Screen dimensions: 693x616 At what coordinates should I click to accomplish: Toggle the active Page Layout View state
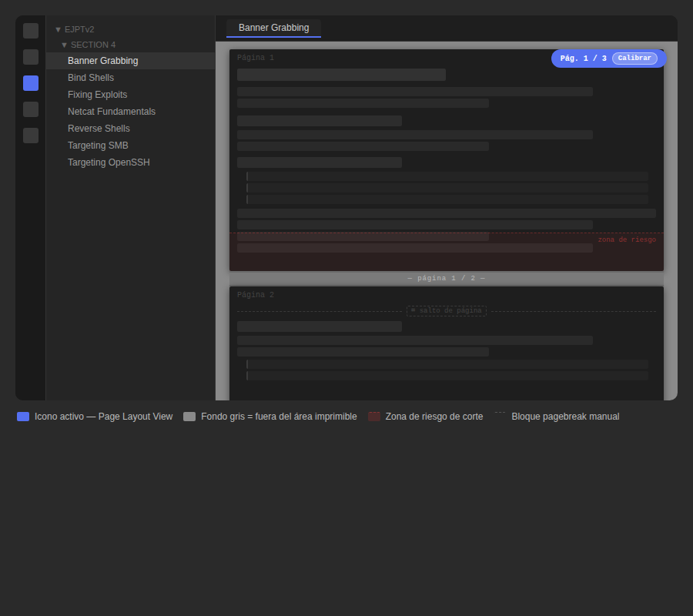point(30,82)
